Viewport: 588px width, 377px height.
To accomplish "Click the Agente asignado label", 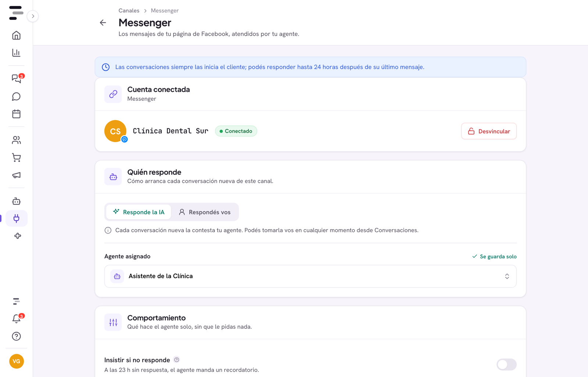I will [x=127, y=256].
